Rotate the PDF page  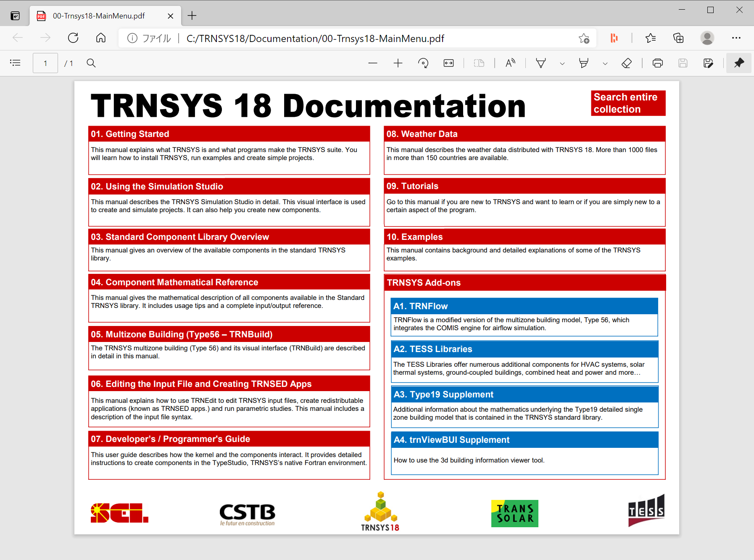pyautogui.click(x=423, y=63)
